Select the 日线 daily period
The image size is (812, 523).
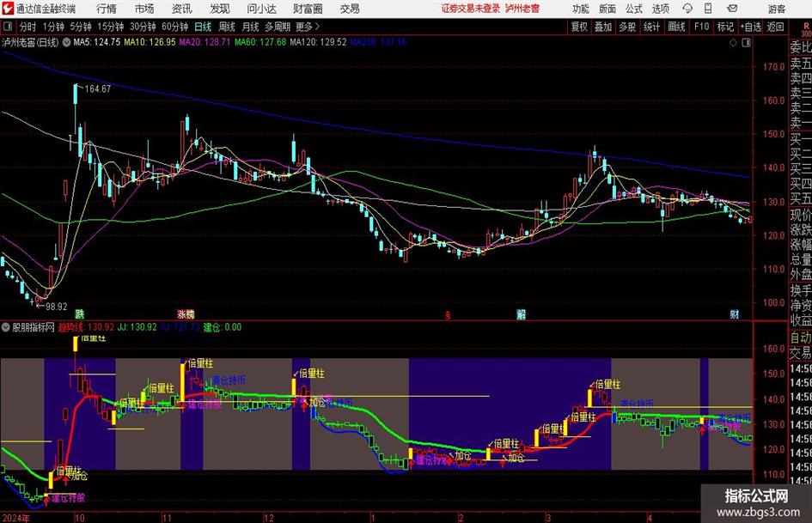click(x=203, y=27)
